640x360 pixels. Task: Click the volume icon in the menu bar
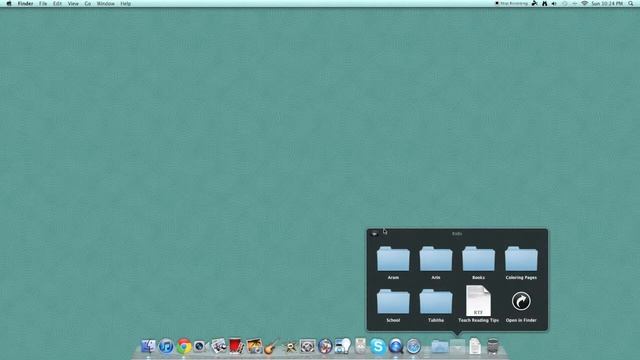coord(554,3)
